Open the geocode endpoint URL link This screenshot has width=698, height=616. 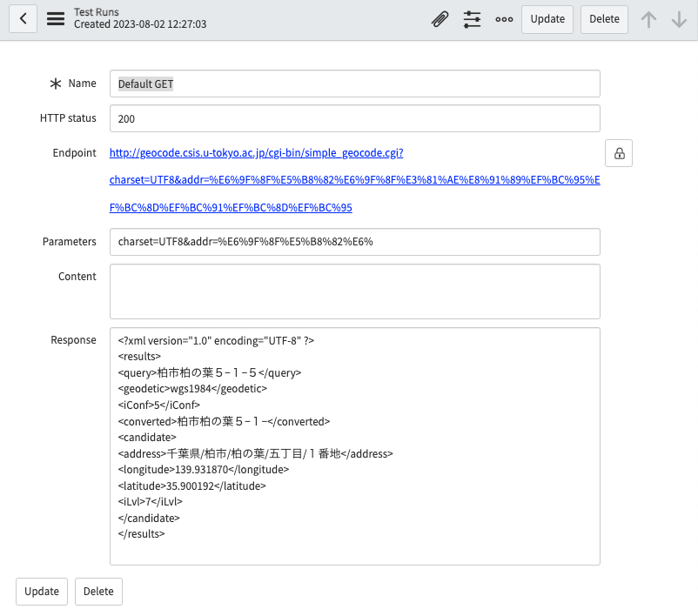click(256, 151)
